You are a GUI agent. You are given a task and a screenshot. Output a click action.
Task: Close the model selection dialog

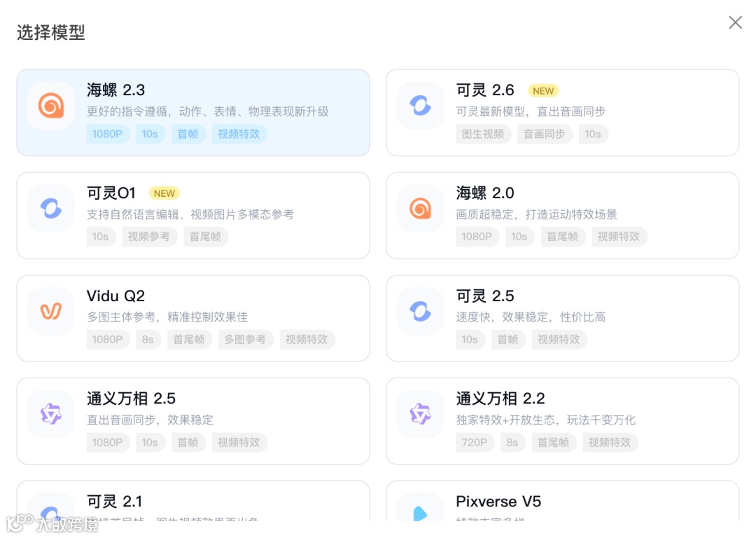point(735,22)
